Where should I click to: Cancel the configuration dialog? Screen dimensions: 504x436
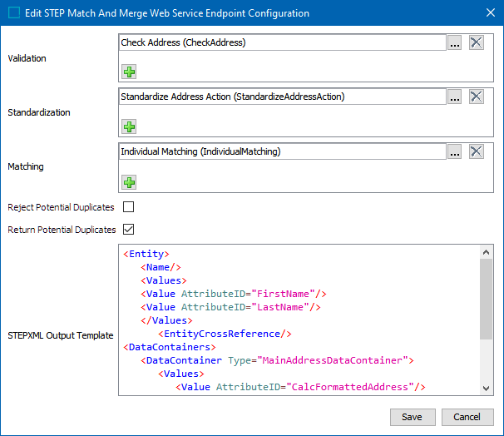467,417
